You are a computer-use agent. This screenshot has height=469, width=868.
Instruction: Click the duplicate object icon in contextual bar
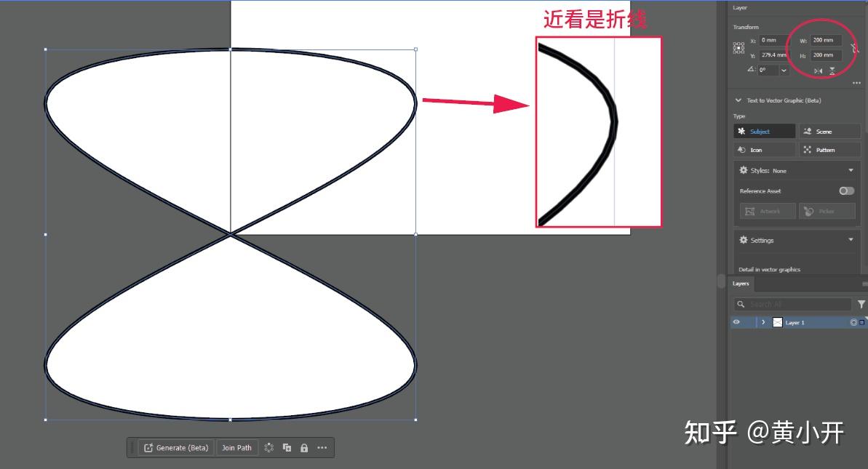pyautogui.click(x=287, y=447)
